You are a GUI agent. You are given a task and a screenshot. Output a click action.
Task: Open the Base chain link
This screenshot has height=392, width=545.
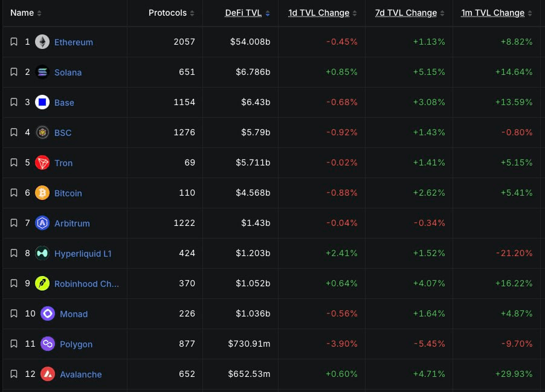pos(64,103)
